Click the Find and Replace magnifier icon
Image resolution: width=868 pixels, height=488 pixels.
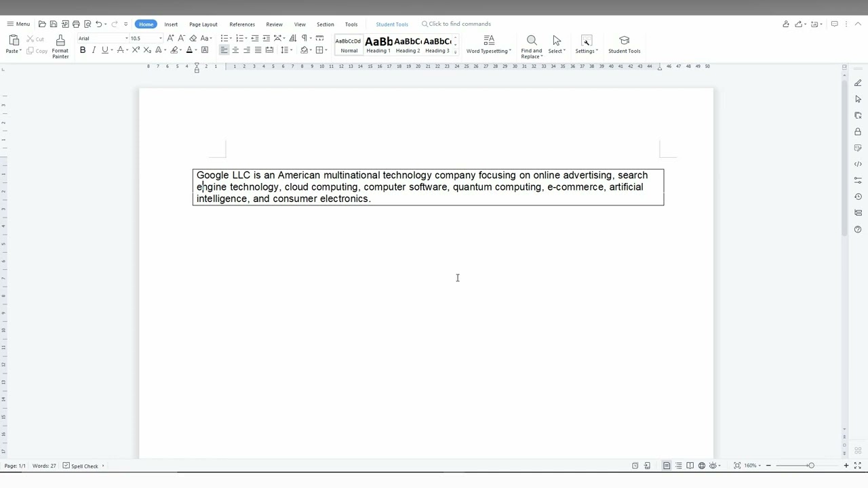(532, 41)
